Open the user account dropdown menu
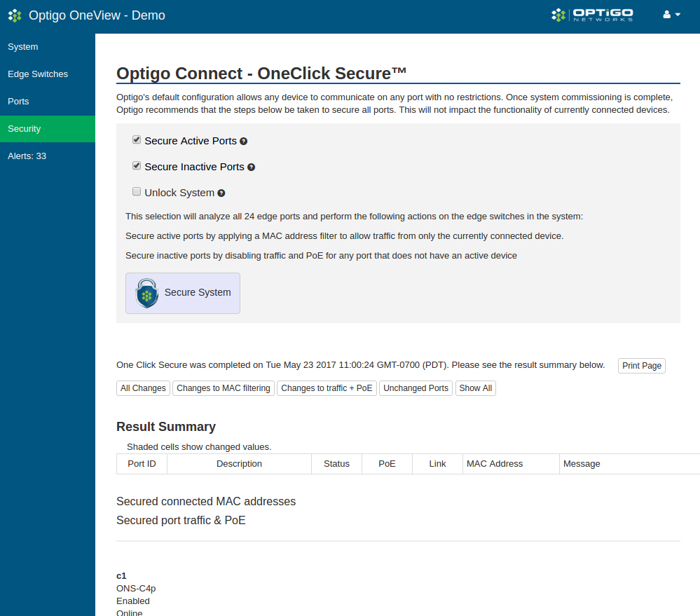Image resolution: width=700 pixels, height=616 pixels. click(671, 15)
